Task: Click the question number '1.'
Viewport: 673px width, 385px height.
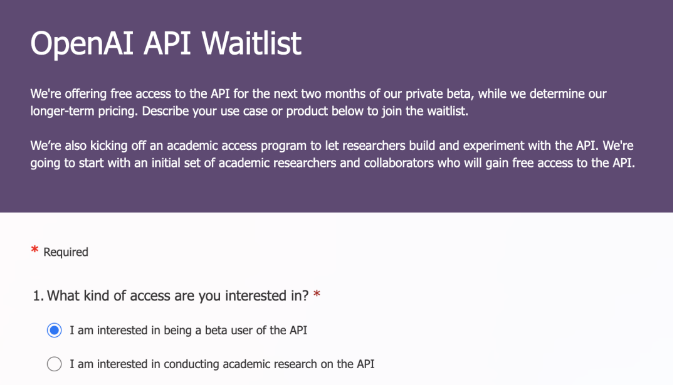Action: tap(38, 295)
